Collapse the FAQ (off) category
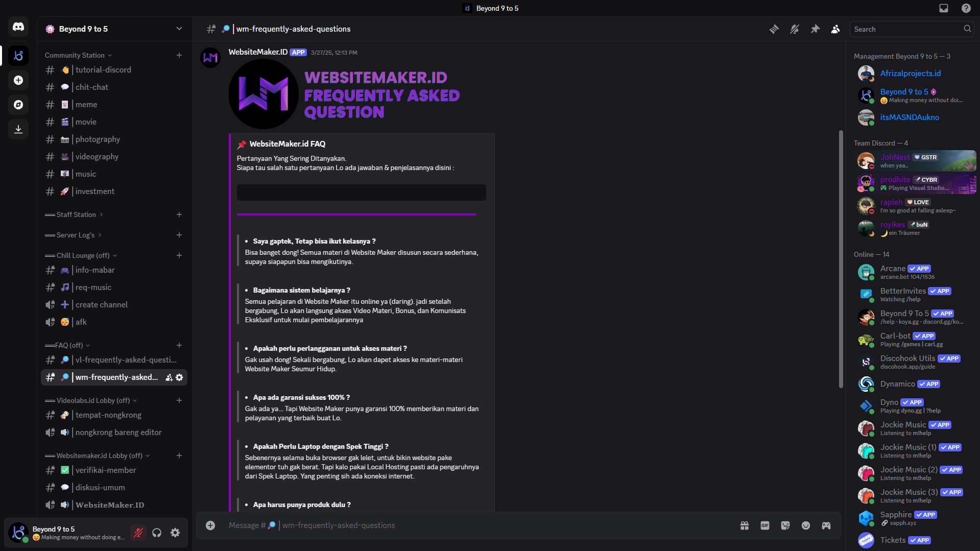980x551 pixels. coord(67,345)
